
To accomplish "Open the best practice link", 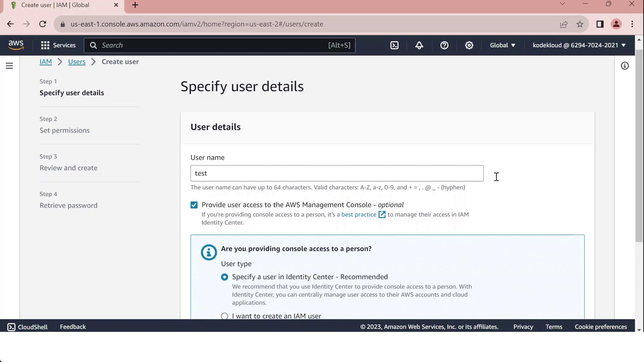I will pos(359,215).
